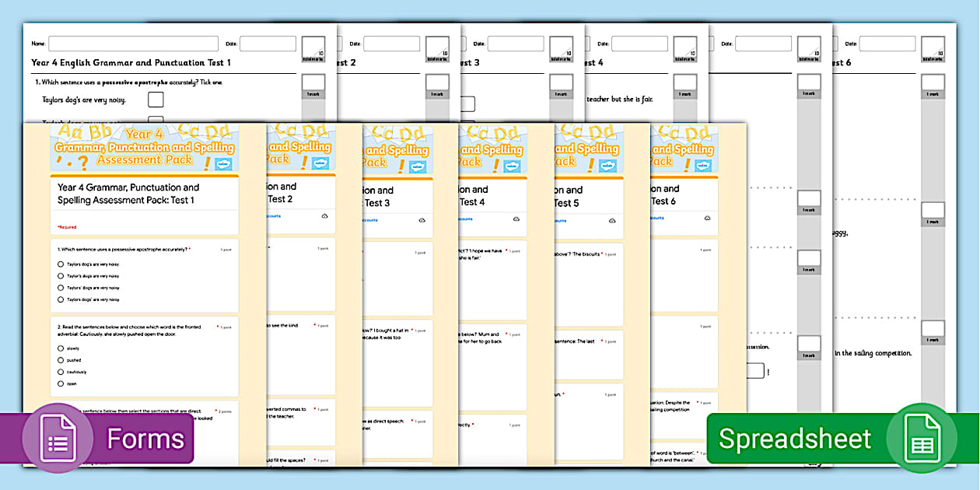Select the first apostrophe answer radio button

[60, 264]
